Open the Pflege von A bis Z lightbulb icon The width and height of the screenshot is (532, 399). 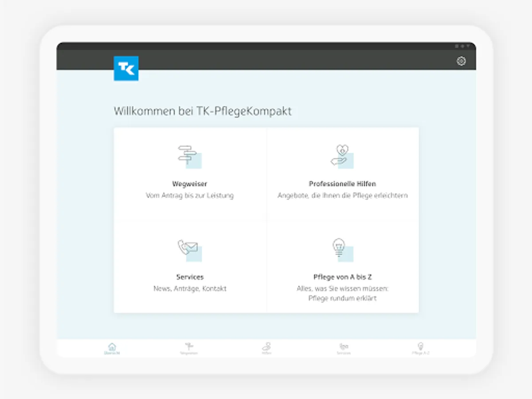tap(342, 250)
